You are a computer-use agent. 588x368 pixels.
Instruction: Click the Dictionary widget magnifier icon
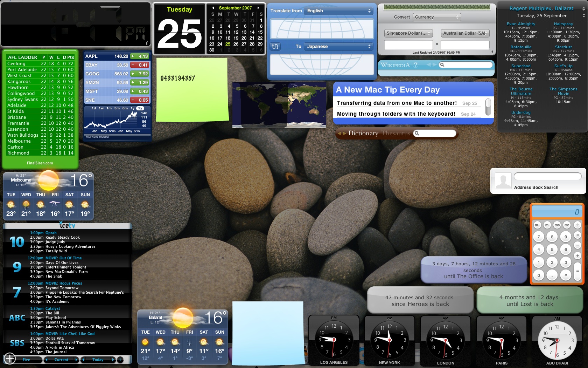pyautogui.click(x=416, y=133)
